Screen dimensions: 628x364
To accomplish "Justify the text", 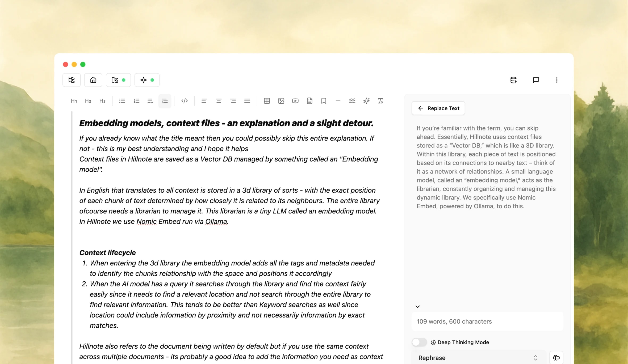I will point(247,101).
